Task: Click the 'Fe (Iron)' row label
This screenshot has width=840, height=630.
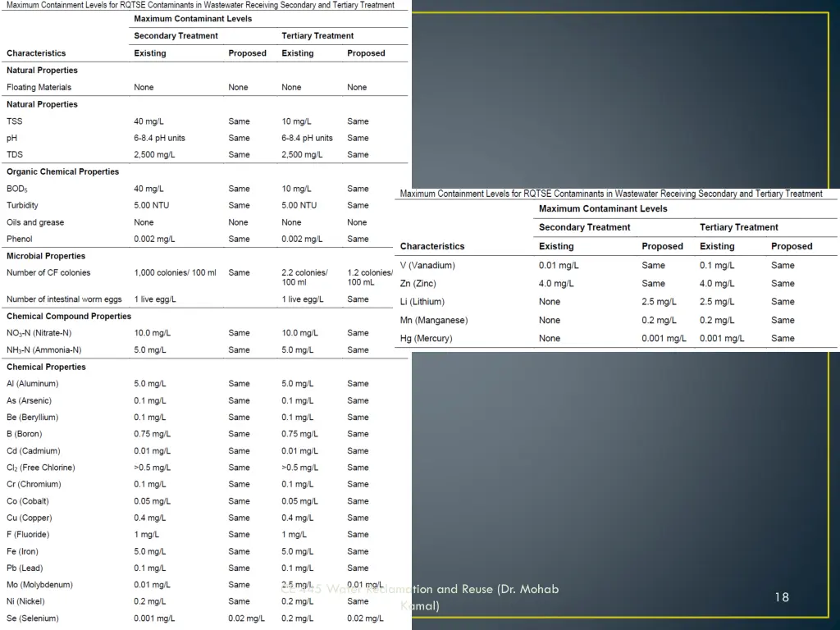Action: [x=22, y=552]
